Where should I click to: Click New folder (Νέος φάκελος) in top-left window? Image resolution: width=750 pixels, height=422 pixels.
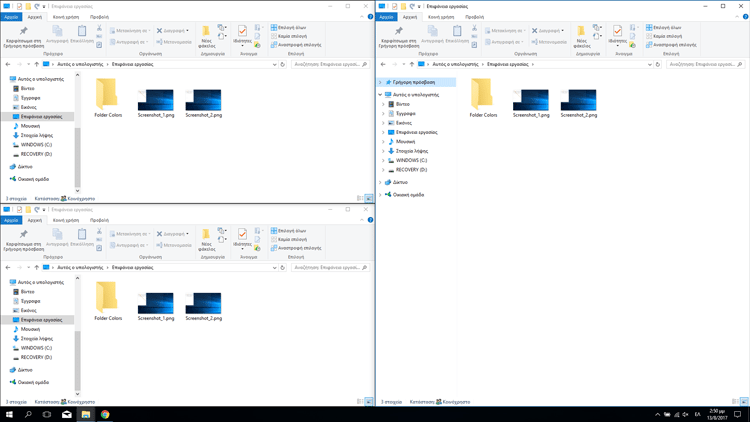click(x=207, y=37)
